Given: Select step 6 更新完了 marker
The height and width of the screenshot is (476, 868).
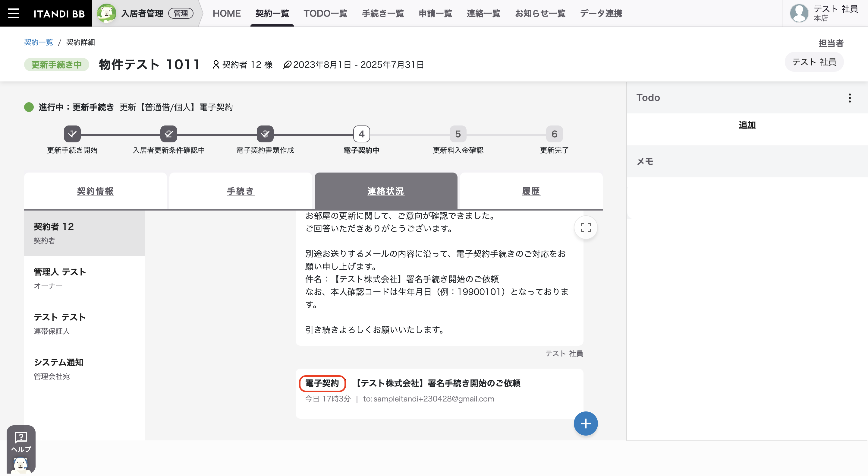Looking at the screenshot, I should 554,134.
